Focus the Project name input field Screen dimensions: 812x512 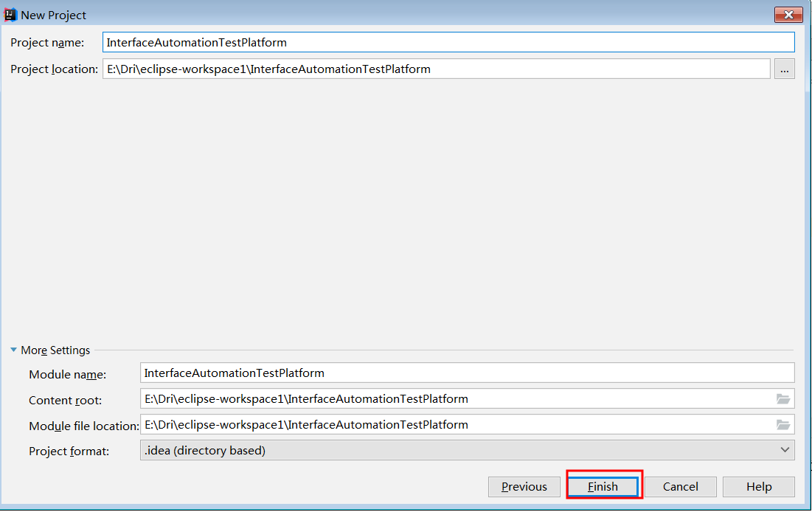coord(448,43)
